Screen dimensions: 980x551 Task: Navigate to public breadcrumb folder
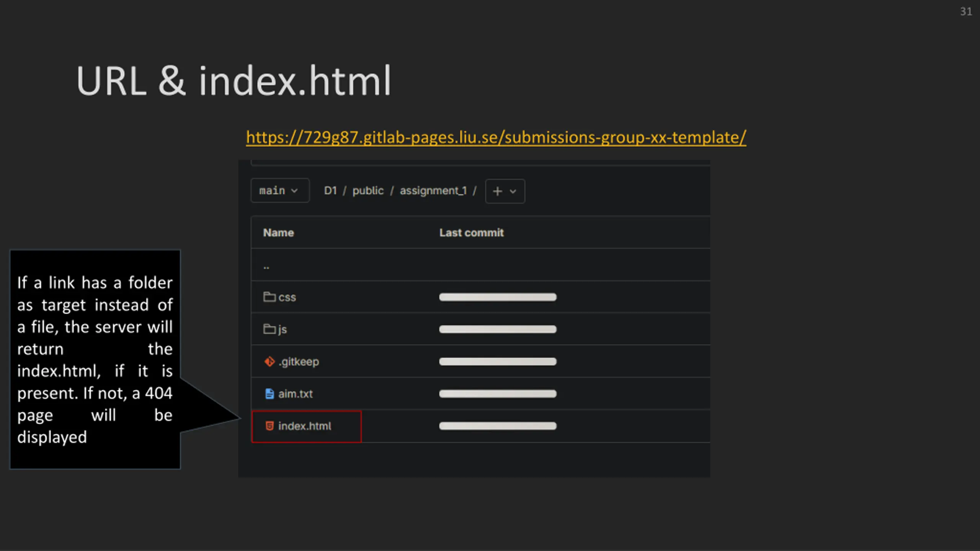pos(367,191)
